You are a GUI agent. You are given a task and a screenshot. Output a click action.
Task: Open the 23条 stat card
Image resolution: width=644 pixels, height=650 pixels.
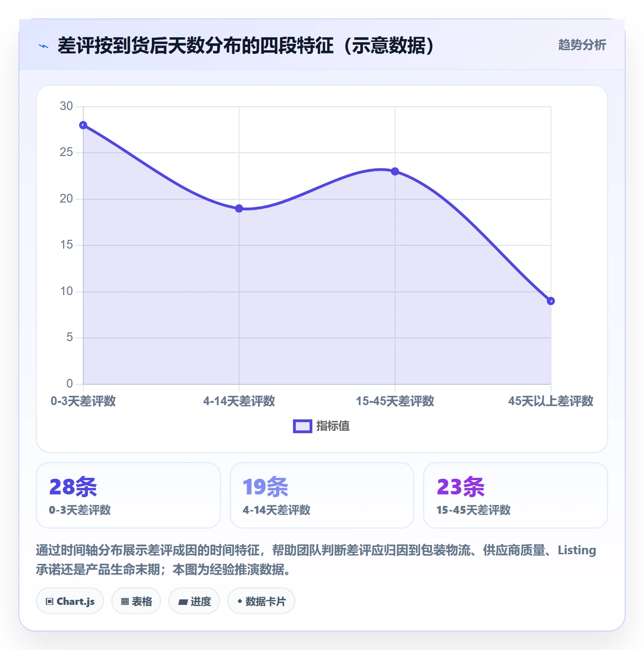pyautogui.click(x=516, y=495)
